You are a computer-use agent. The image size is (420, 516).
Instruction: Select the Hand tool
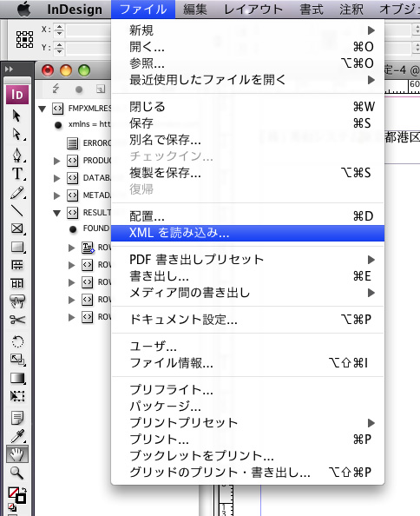point(17,454)
